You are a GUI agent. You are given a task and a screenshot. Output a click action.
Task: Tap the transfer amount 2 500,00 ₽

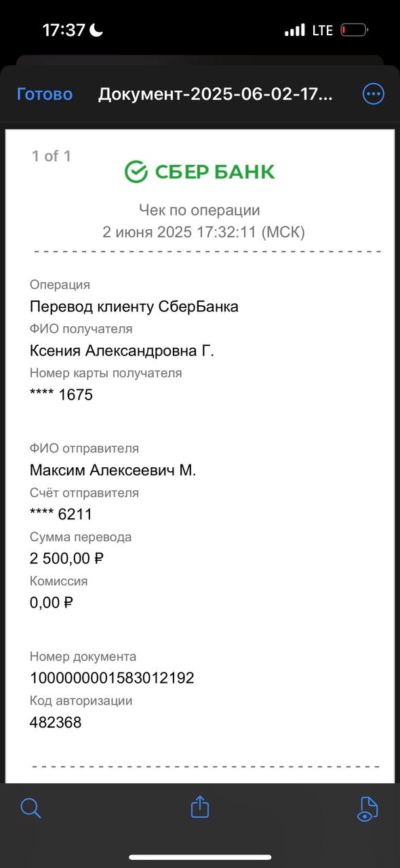pyautogui.click(x=66, y=559)
